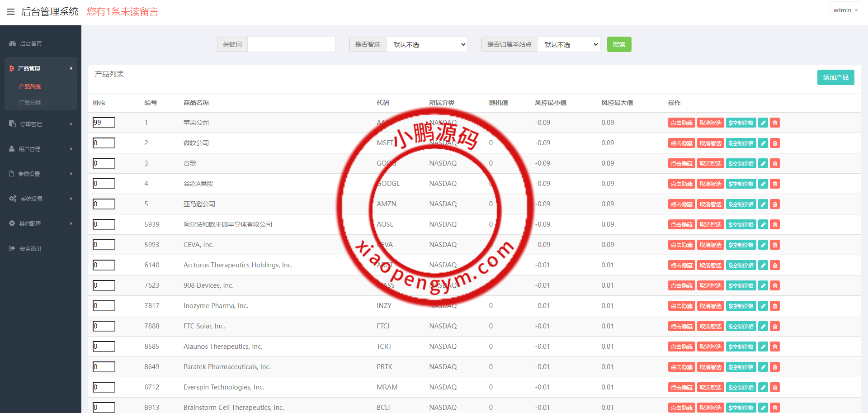Click the dashboard icon beside 后台首页
Screen dimensions: 868x413
13,44
